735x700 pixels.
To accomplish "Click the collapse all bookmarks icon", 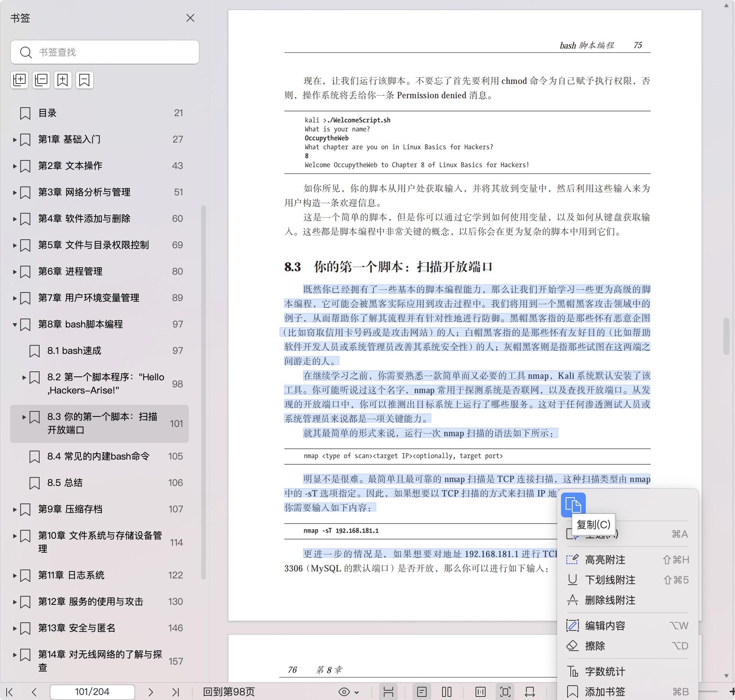I will [41, 80].
